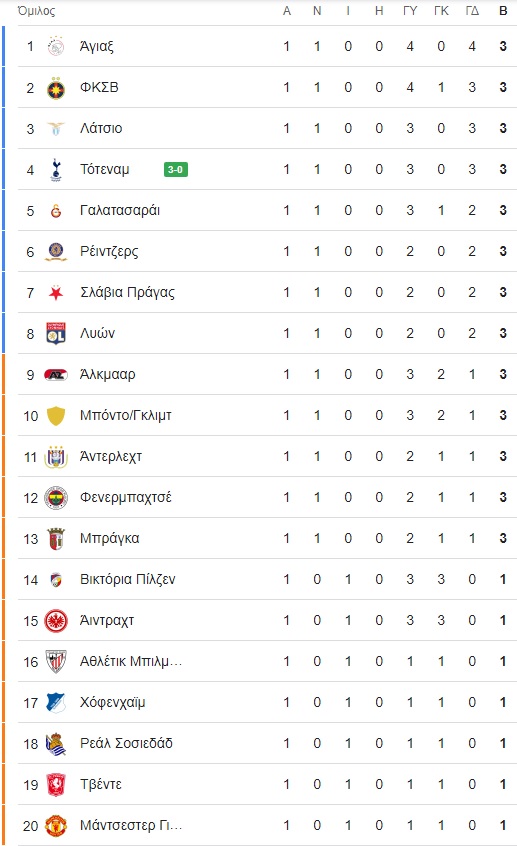Image resolution: width=517 pixels, height=846 pixels.
Task: Click the Galatasaray crest icon
Action: 56,210
